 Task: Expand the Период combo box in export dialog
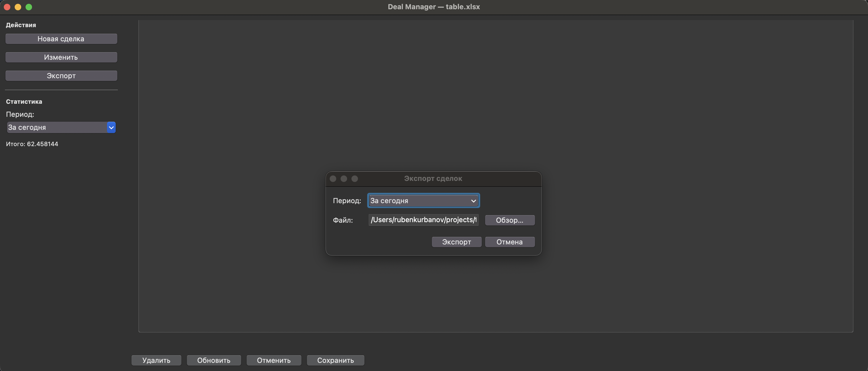[423, 200]
